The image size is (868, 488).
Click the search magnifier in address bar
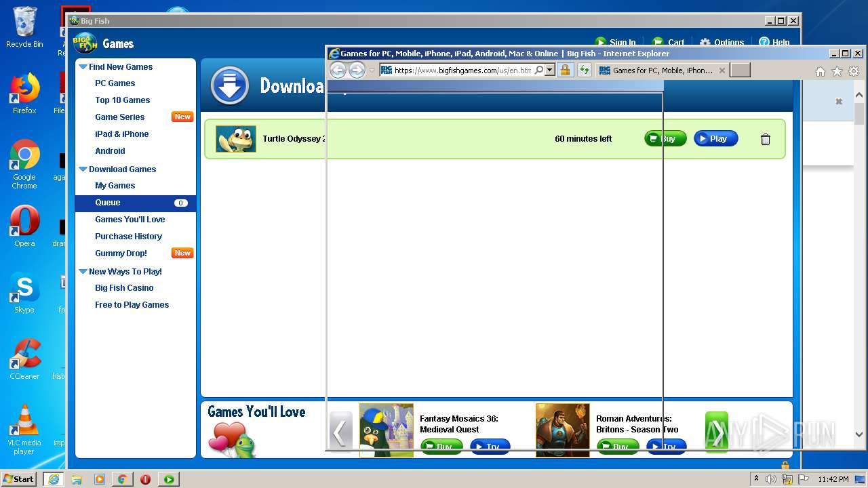539,70
